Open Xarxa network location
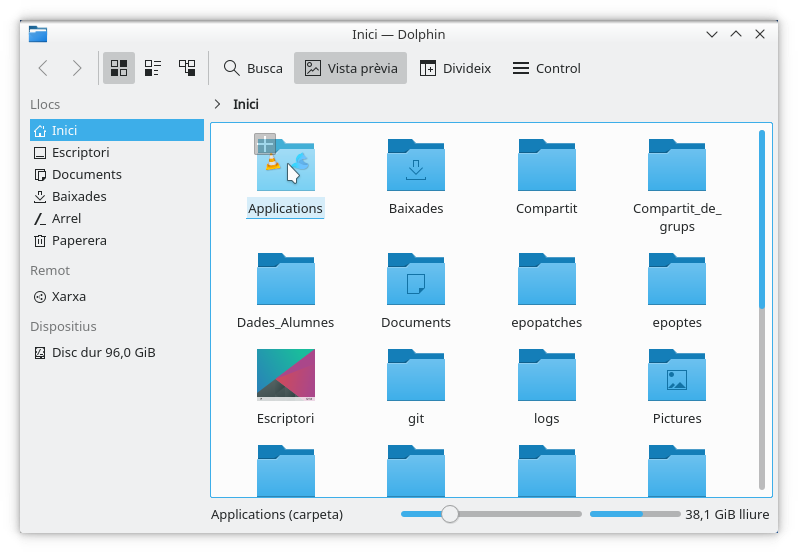Image resolution: width=798 pixels, height=553 pixels. pos(117,297)
